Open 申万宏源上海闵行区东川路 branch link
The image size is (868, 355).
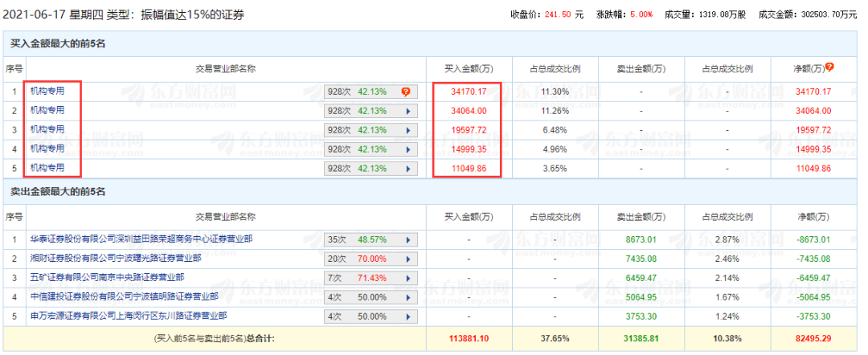129,316
